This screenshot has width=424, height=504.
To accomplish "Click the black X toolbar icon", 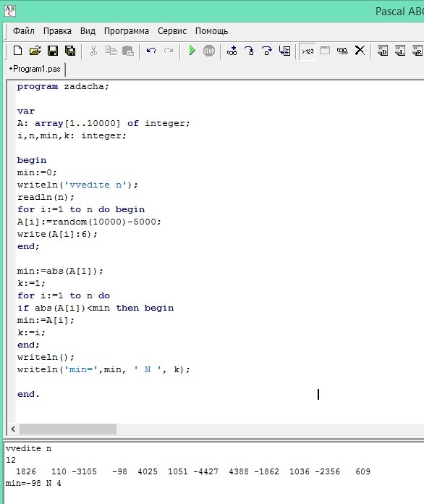I will click(x=360, y=51).
